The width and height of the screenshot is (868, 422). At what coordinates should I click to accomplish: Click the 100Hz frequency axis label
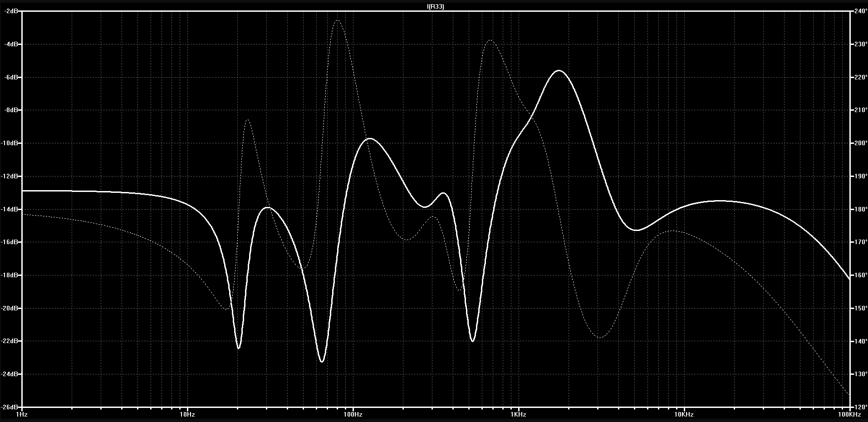pos(353,415)
